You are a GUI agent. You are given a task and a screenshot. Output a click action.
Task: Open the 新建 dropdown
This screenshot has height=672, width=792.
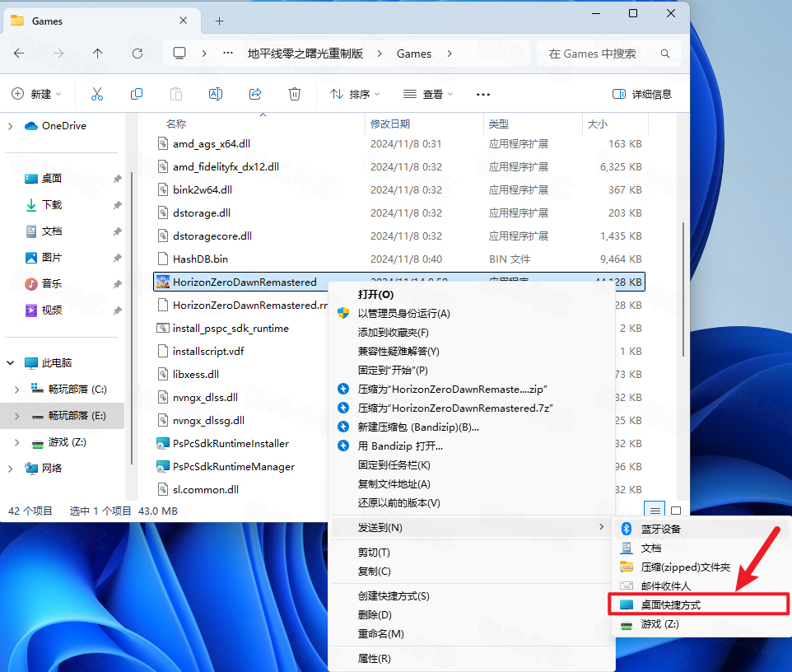coord(37,94)
